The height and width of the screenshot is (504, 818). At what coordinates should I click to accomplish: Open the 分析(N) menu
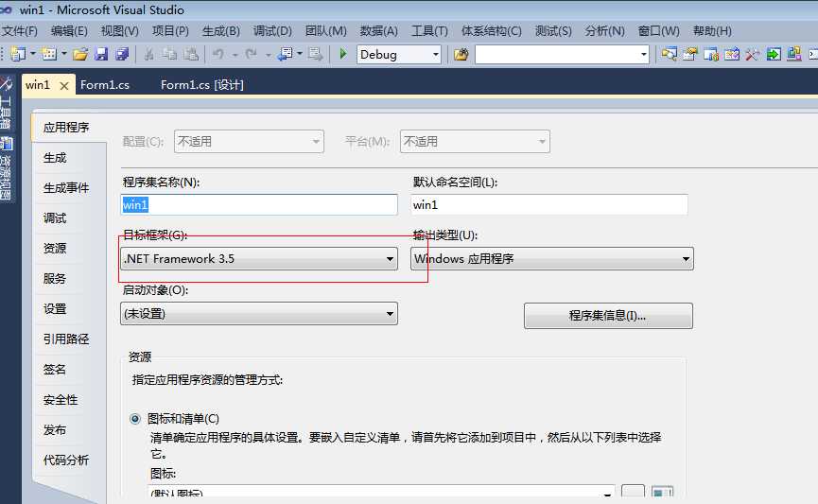click(x=604, y=31)
